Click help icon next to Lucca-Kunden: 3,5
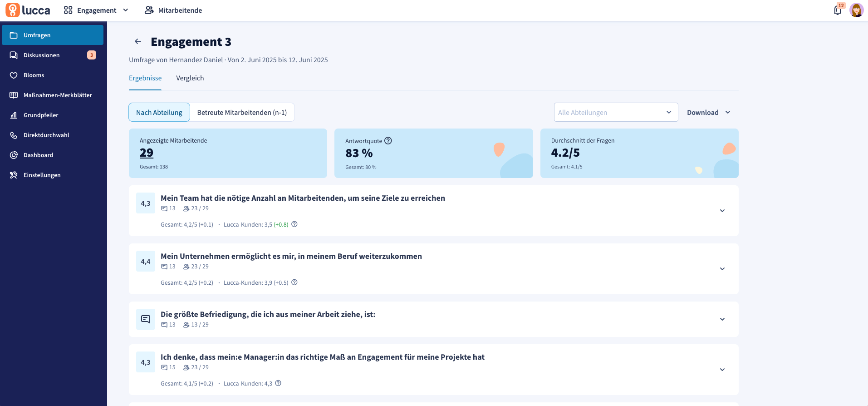Viewport: 868px width, 406px height. (294, 224)
